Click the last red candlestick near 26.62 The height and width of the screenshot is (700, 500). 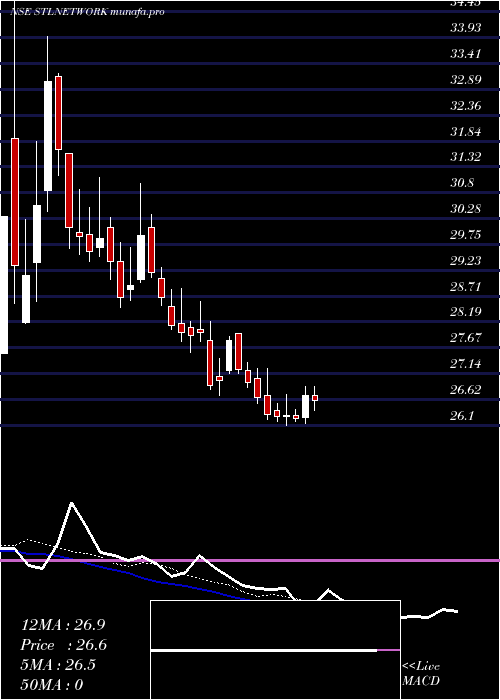coord(315,398)
